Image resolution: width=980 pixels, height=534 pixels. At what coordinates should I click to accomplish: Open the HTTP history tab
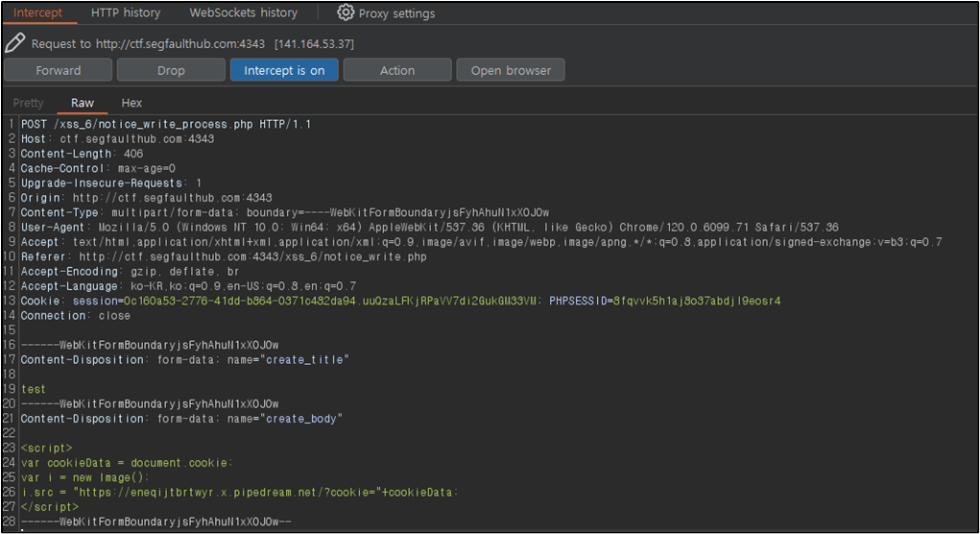point(126,12)
